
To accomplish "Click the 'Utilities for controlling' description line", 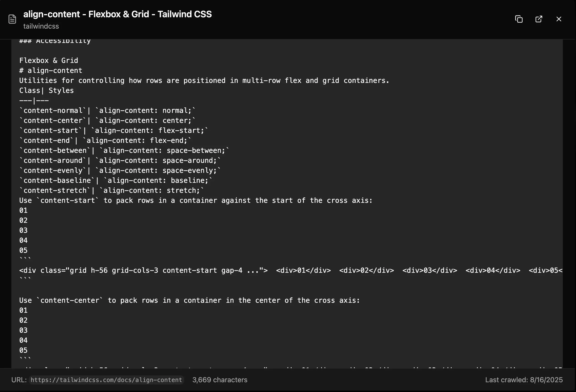I will (x=204, y=81).
